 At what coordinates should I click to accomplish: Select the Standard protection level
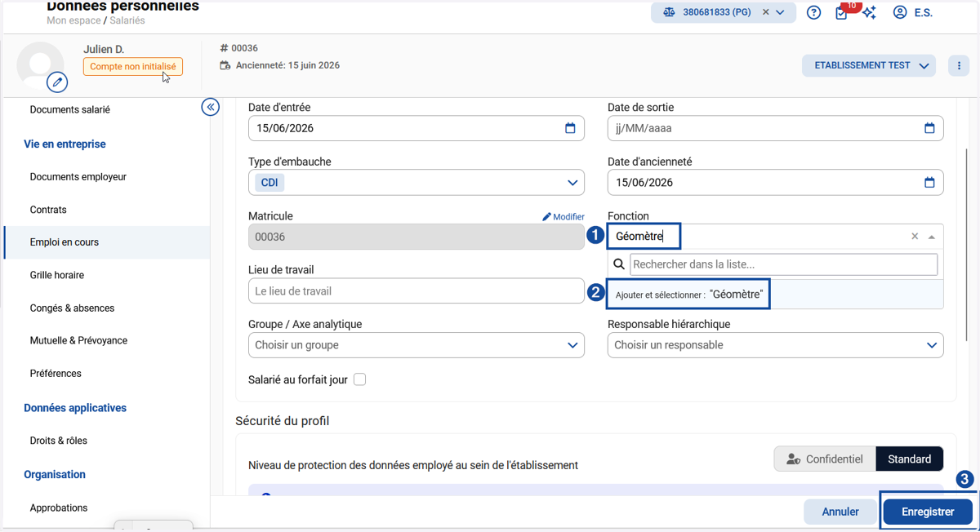tap(910, 459)
